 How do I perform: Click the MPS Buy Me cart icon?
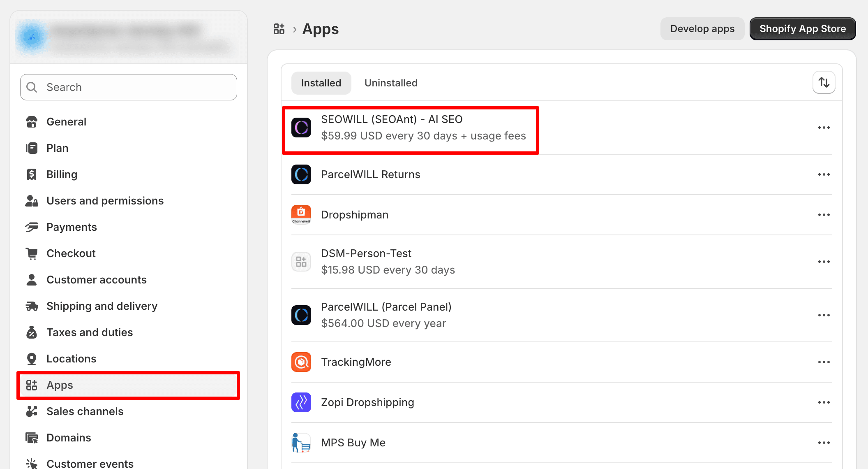tap(301, 443)
